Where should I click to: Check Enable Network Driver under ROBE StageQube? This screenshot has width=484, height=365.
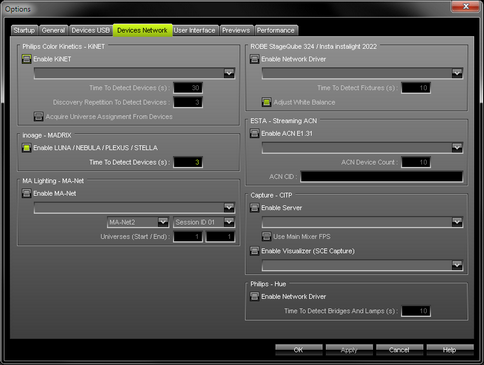254,59
